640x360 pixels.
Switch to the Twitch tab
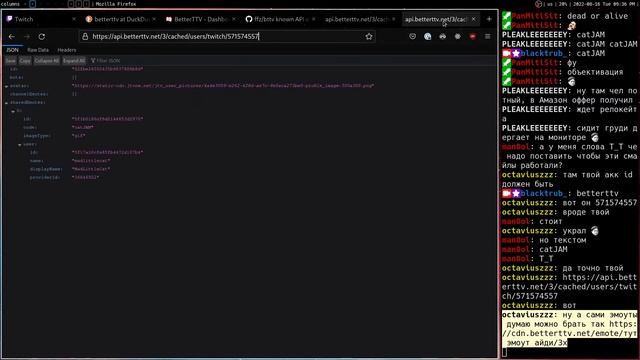(40, 19)
